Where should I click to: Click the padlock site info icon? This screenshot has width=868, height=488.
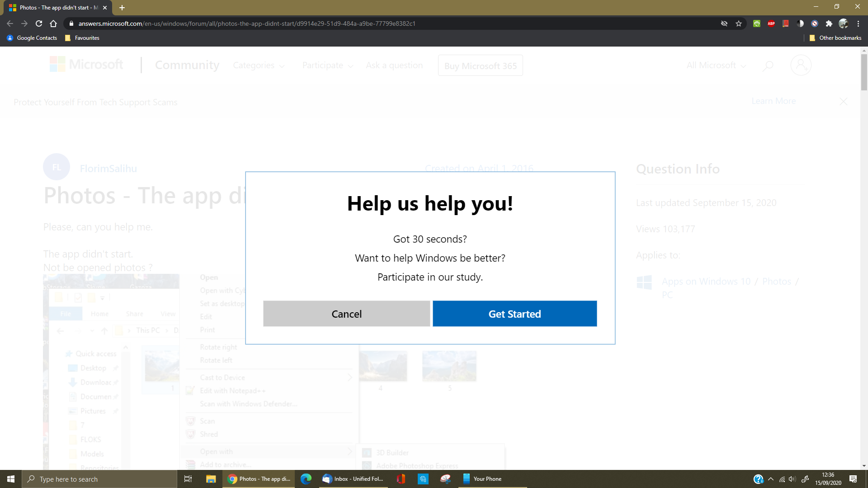71,23
